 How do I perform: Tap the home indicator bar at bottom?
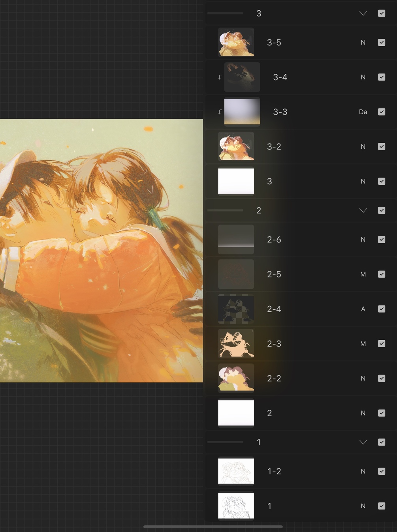point(213,526)
